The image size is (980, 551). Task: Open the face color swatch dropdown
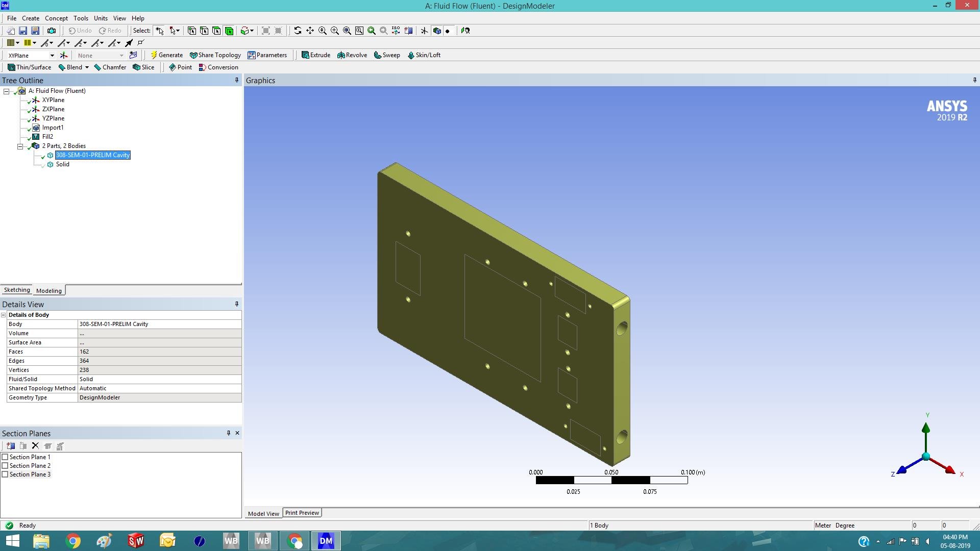tap(17, 43)
